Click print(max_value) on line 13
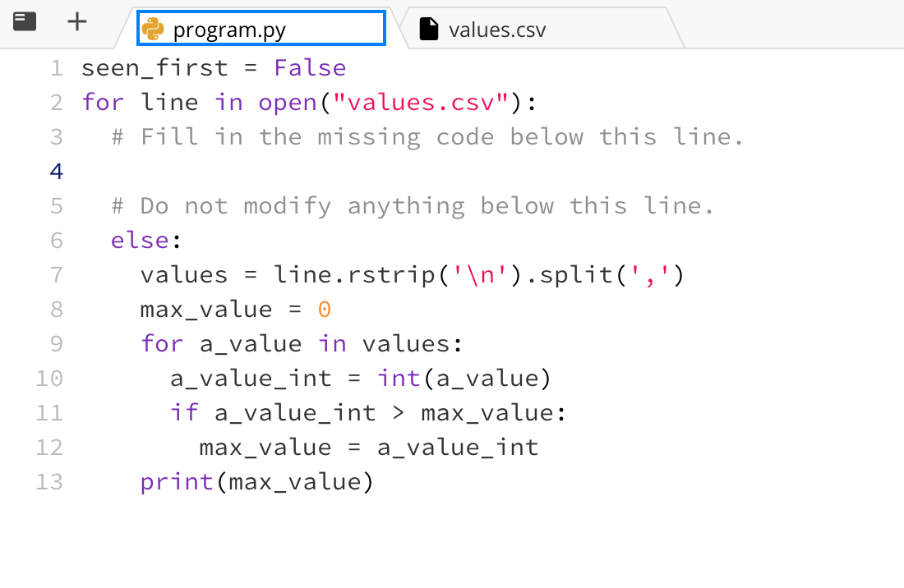904x588 pixels. click(x=255, y=481)
